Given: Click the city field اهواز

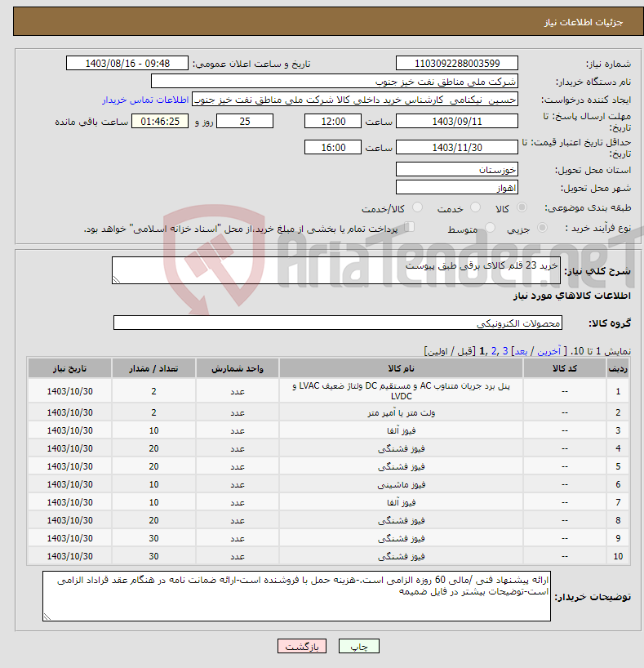Looking at the screenshot, I should pyautogui.click(x=456, y=187).
